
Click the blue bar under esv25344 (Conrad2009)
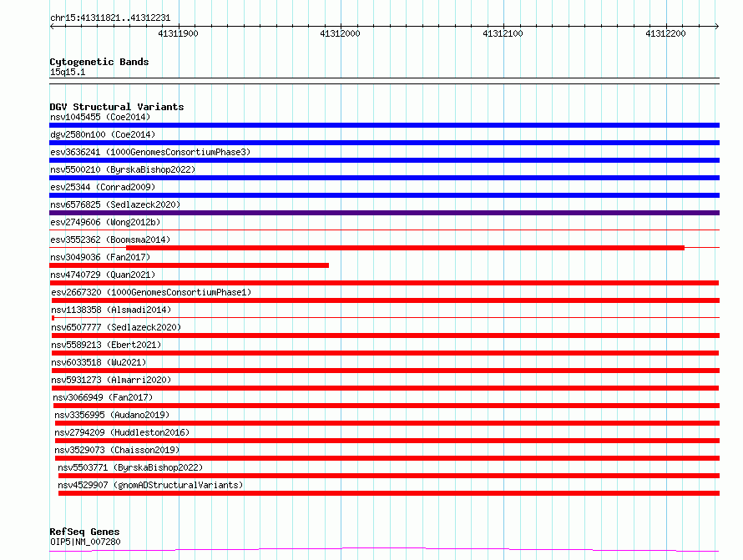384,195
